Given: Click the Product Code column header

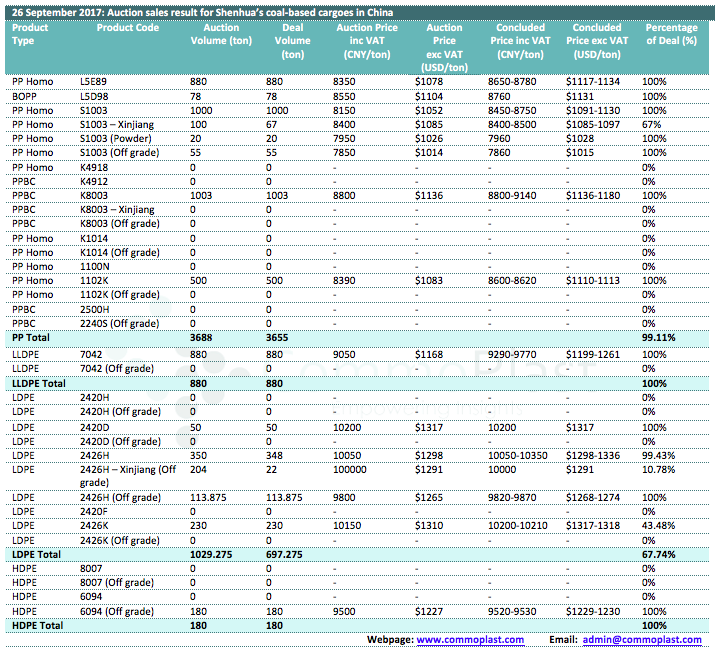Looking at the screenshot, I should pos(127,28).
